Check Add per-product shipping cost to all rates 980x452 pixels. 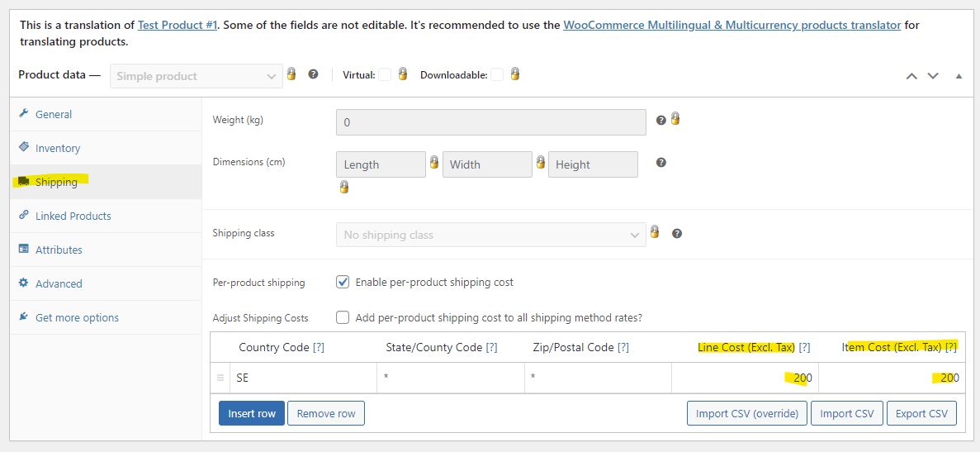[x=343, y=317]
